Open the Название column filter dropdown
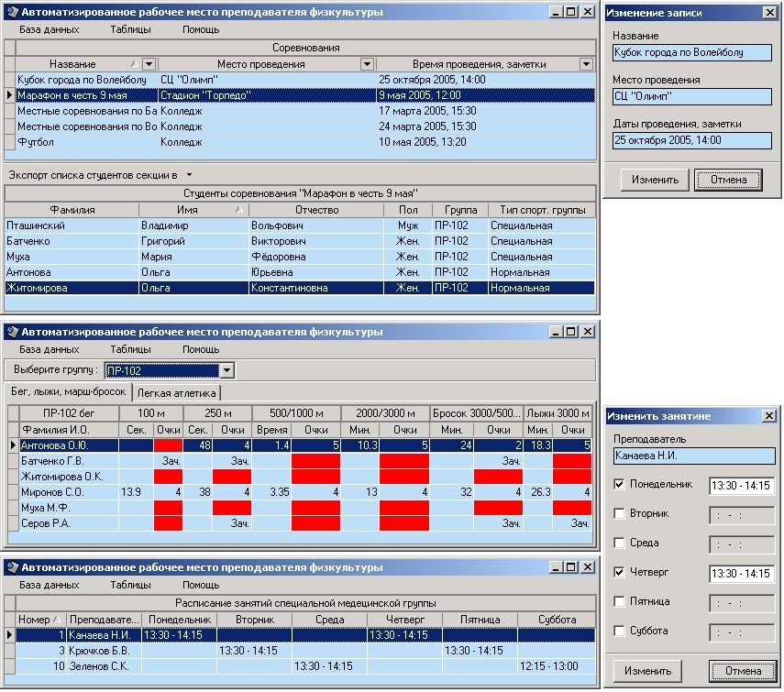This screenshot has width=784, height=692. [x=149, y=64]
